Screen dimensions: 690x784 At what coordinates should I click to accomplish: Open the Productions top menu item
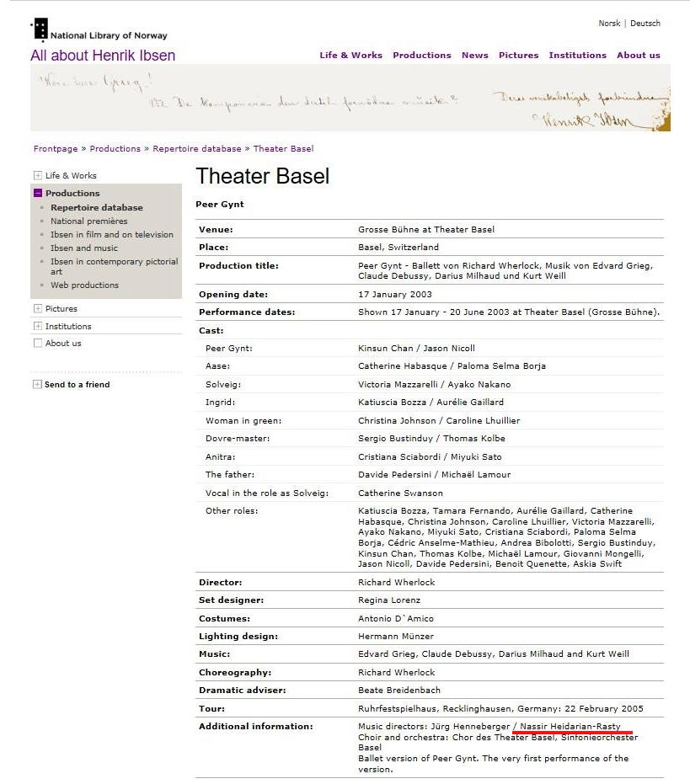point(421,56)
